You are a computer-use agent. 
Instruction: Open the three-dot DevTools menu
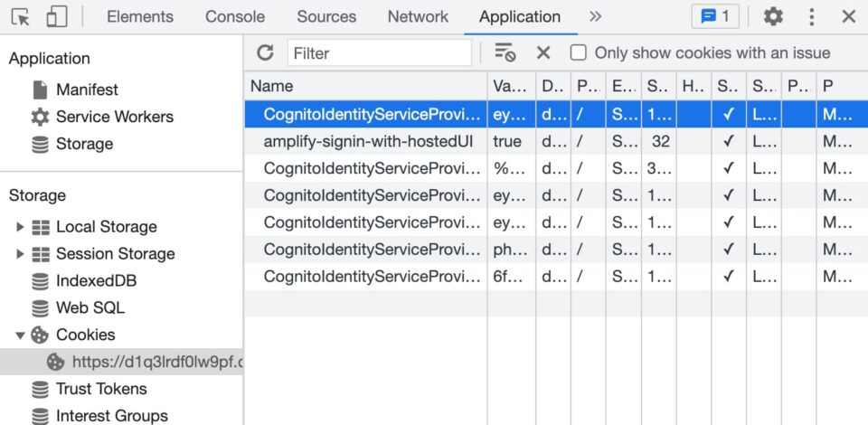click(812, 17)
